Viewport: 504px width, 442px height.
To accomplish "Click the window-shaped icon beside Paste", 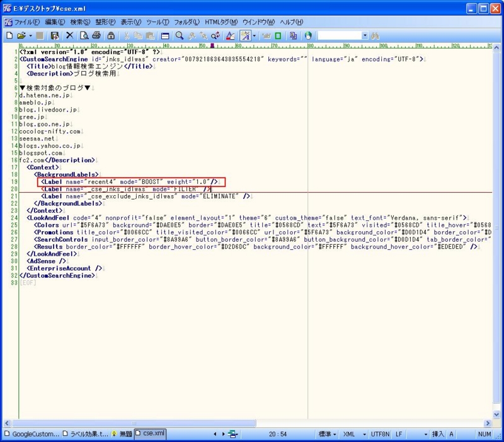I will pos(165,35).
